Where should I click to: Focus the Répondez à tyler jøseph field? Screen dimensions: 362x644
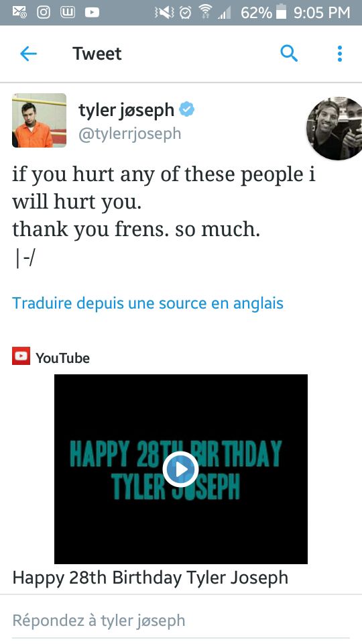pos(181,620)
